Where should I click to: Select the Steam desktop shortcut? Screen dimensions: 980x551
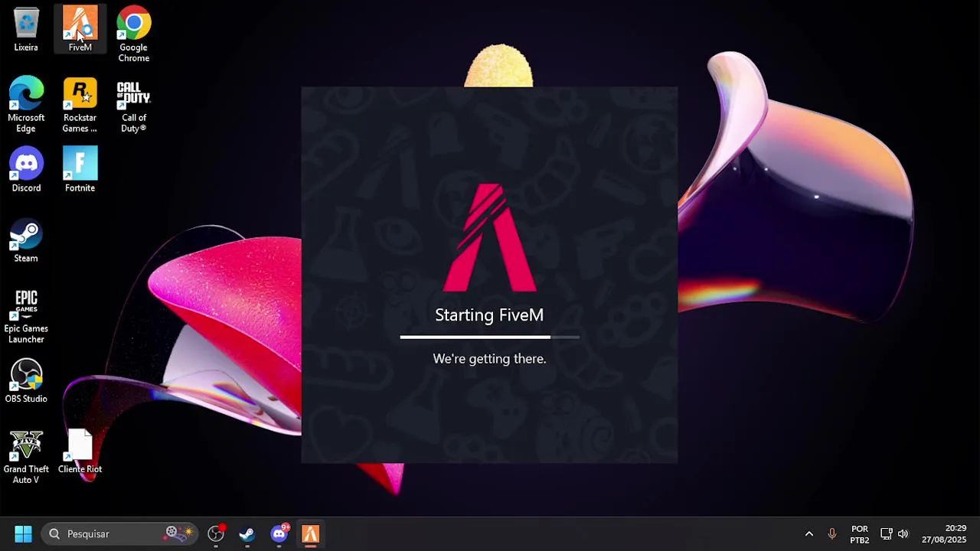pos(26,240)
